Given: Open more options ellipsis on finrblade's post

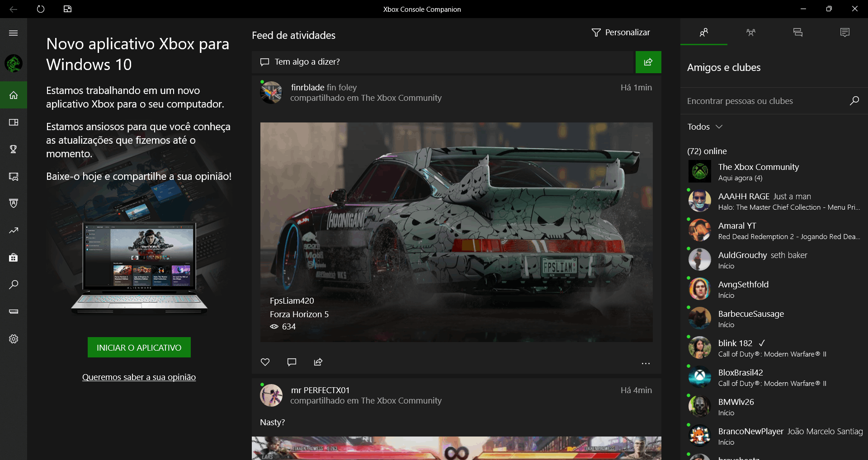Looking at the screenshot, I should (x=646, y=363).
